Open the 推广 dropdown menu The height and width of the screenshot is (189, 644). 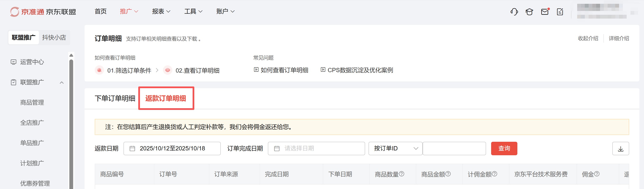pos(129,11)
